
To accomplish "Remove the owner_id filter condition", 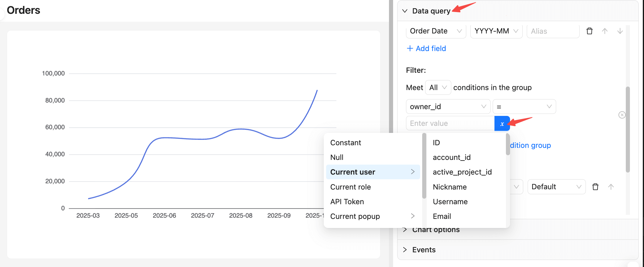I will click(x=622, y=115).
